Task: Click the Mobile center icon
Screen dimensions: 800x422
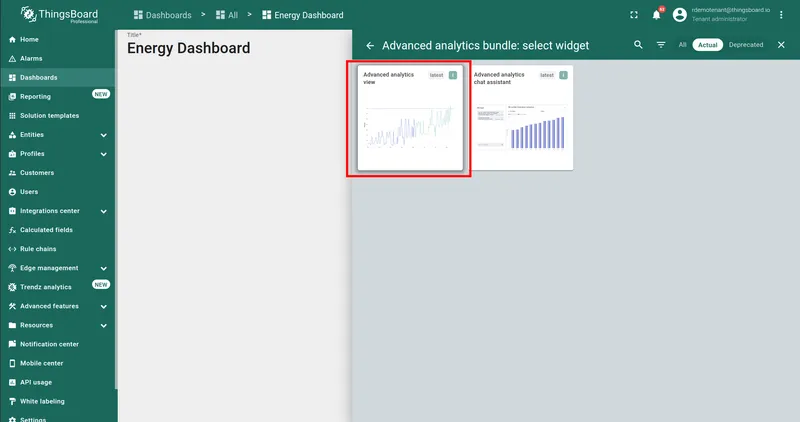Action: pyautogui.click(x=12, y=363)
